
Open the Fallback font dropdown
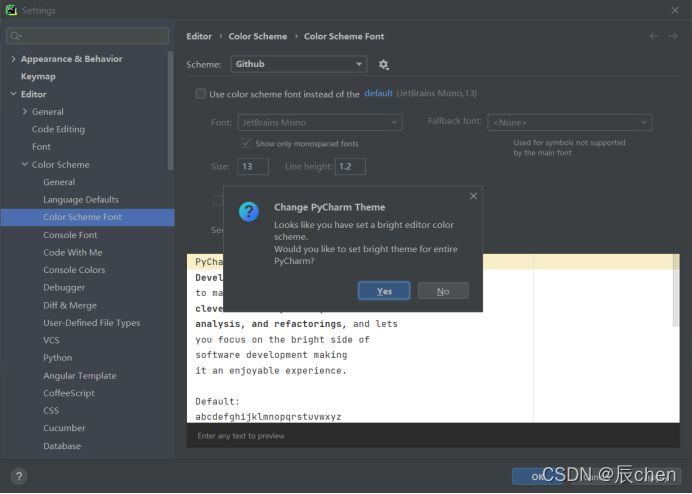569,122
